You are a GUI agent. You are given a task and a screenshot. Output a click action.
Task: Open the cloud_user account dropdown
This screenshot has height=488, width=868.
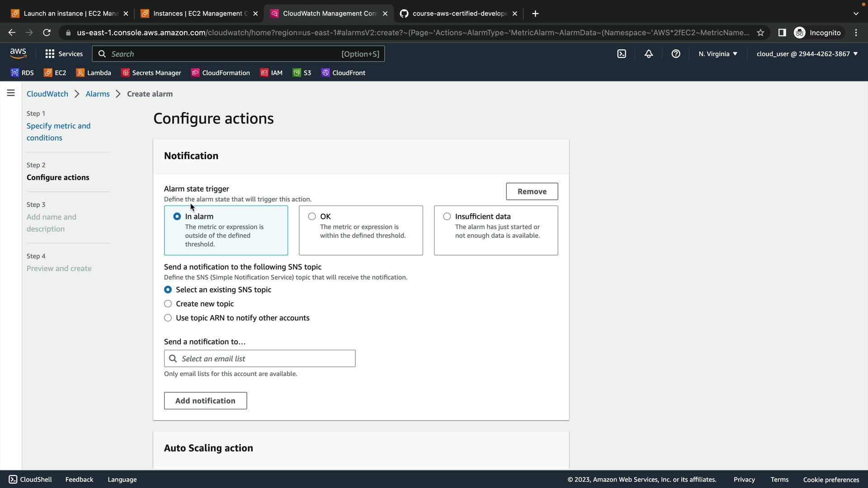[x=807, y=54]
